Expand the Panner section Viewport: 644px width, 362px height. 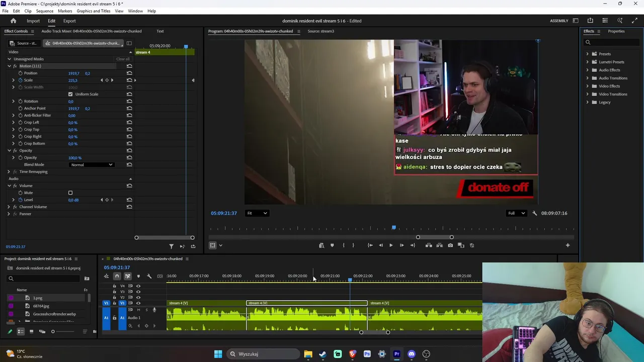9,214
